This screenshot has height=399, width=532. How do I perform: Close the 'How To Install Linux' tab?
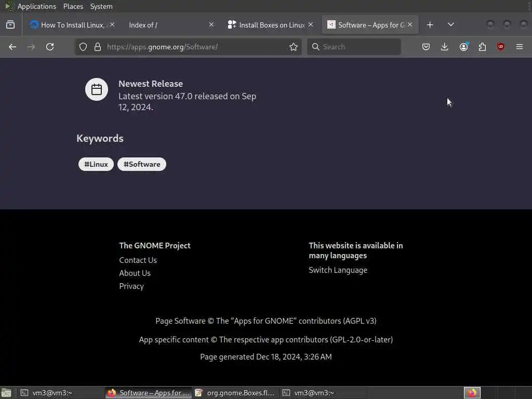coord(112,25)
